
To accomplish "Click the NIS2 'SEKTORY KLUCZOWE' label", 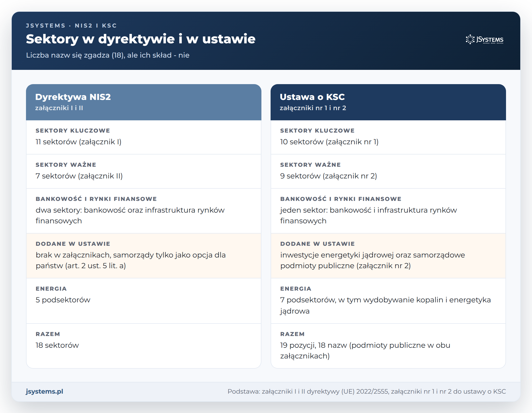I will point(73,131).
